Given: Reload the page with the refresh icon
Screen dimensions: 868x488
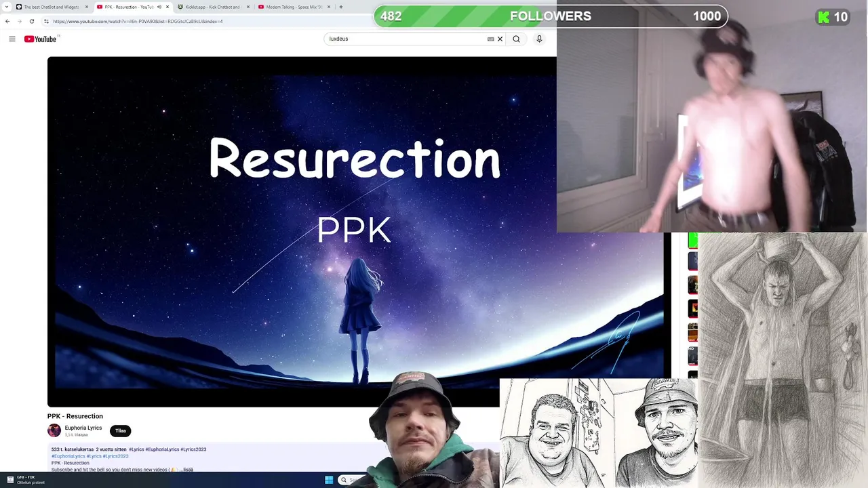Looking at the screenshot, I should (31, 21).
